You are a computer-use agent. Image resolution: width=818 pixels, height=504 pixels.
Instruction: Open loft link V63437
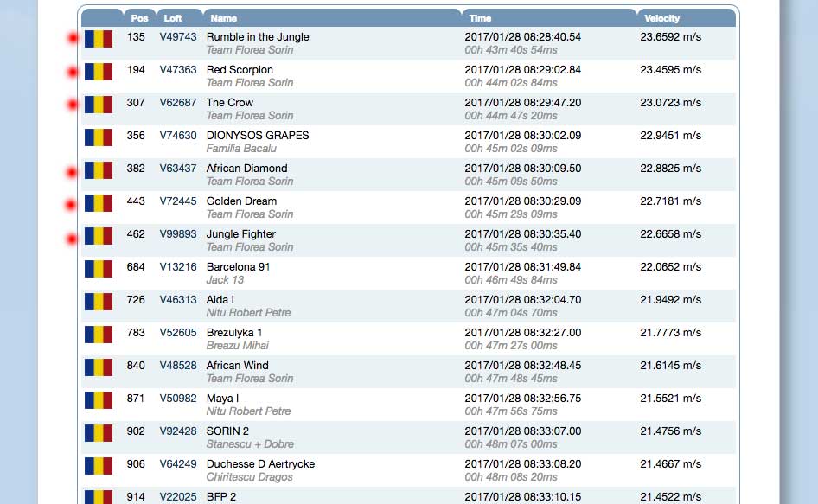pyautogui.click(x=178, y=169)
